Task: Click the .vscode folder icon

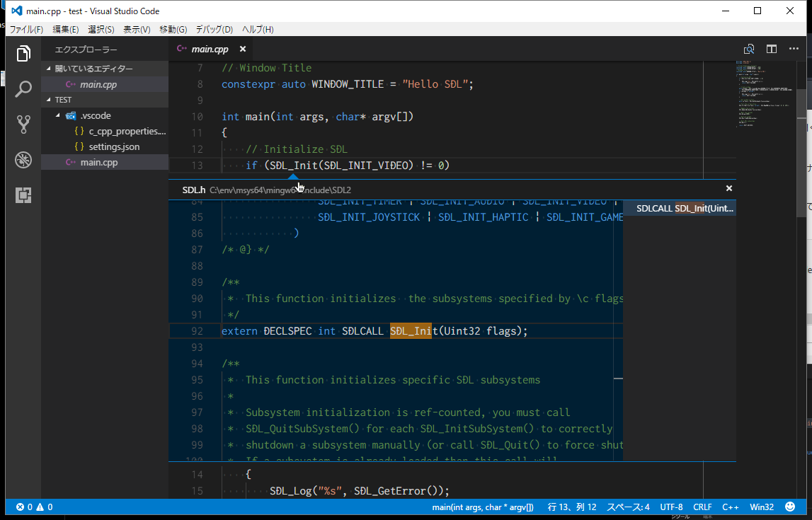Action: (71, 116)
